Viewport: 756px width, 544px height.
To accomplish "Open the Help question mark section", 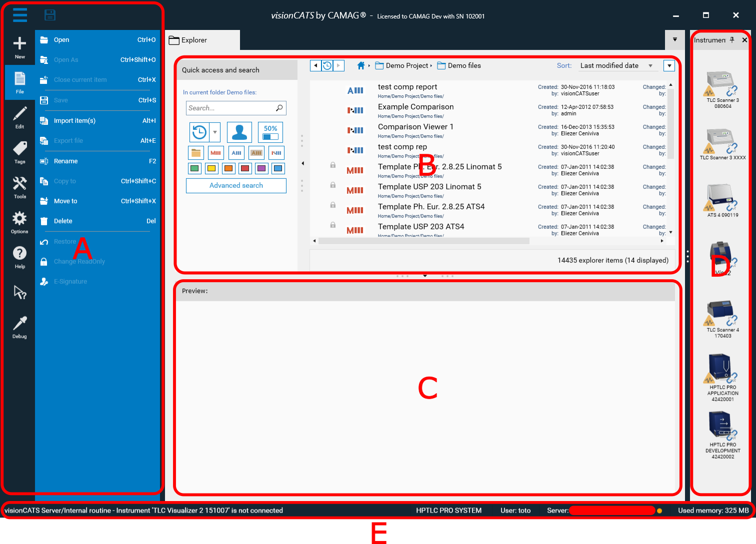I will click(x=19, y=257).
